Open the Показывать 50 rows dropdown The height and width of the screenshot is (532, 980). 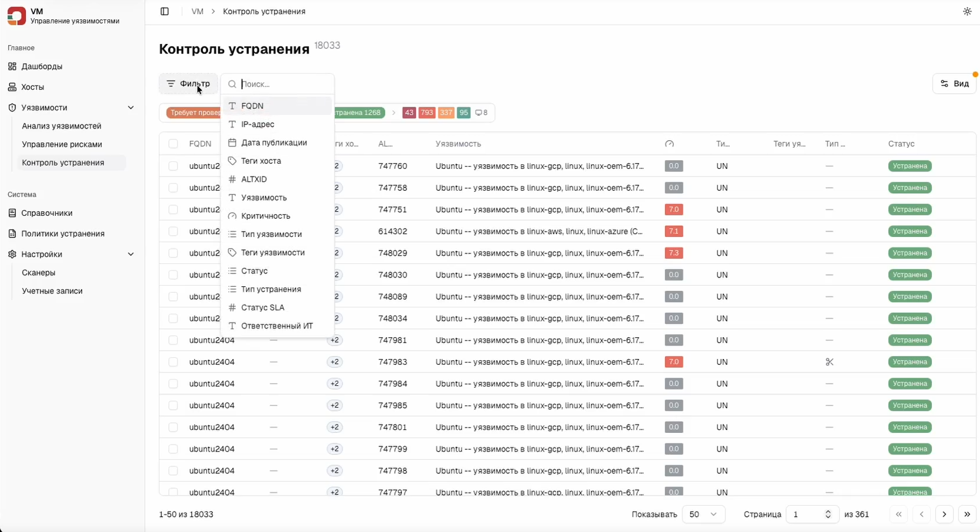(703, 514)
